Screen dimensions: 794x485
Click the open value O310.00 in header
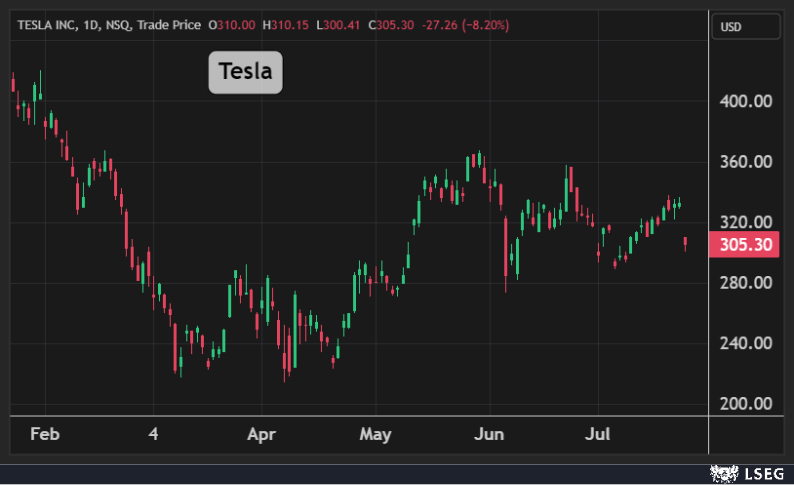tap(231, 24)
